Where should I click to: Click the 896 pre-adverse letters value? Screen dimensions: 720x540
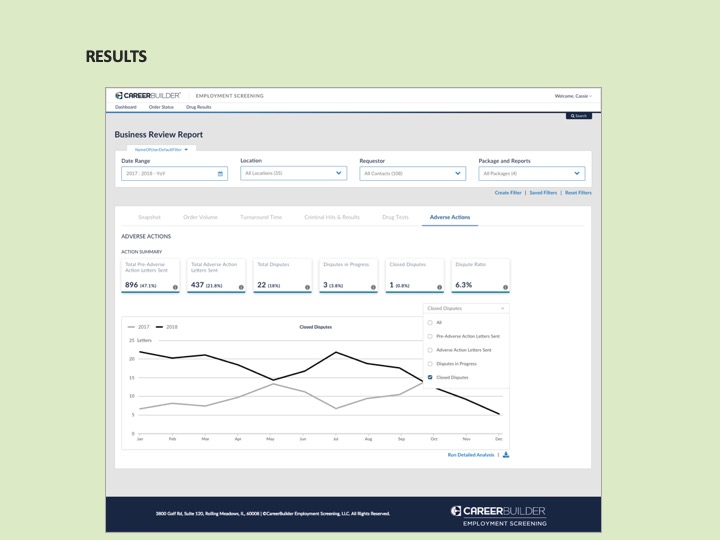coord(131,285)
